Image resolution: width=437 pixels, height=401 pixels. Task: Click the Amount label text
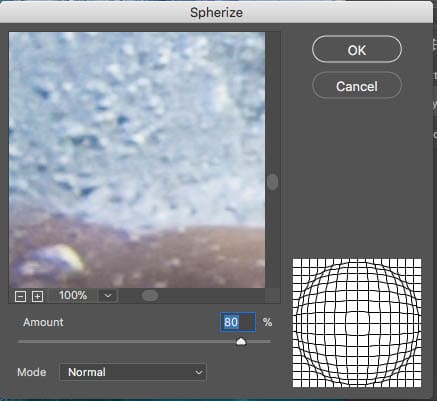click(43, 322)
